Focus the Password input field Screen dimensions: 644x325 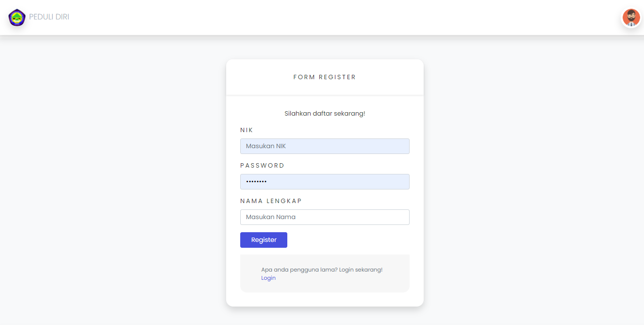point(324,181)
